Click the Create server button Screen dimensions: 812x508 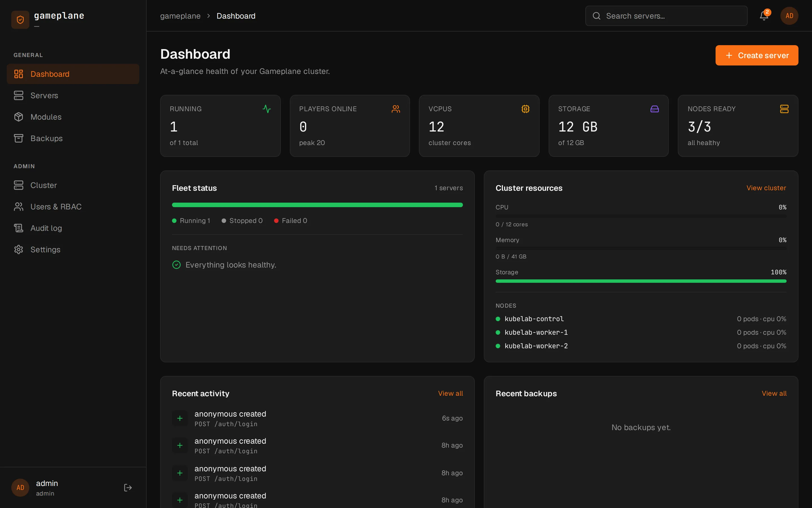[757, 55]
